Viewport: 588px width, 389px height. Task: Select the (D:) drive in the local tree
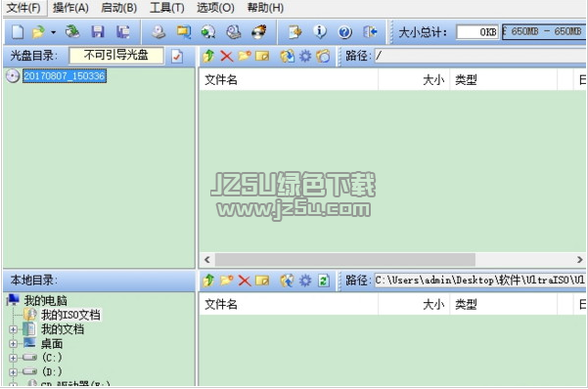pyautogui.click(x=52, y=371)
